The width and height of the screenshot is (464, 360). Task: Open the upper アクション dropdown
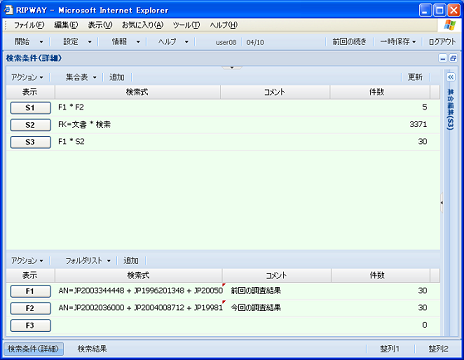pyautogui.click(x=27, y=77)
